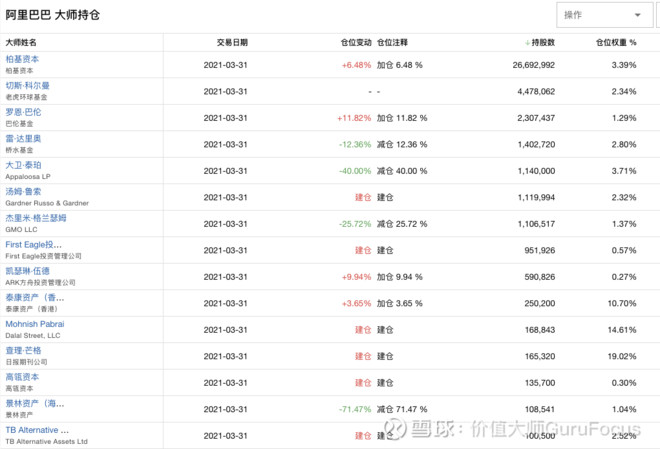This screenshot has width=660, height=449.
Task: Select the 951,926 shares cell
Action: point(540,251)
